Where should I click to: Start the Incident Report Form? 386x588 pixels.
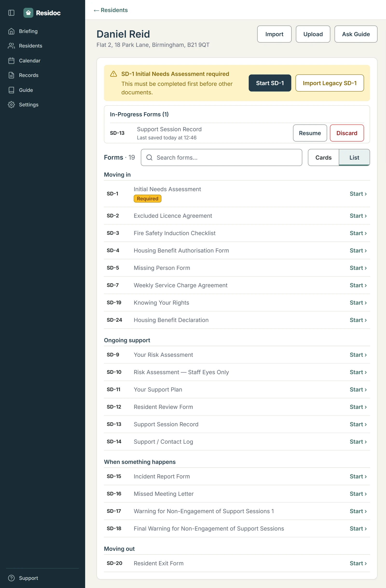click(358, 476)
